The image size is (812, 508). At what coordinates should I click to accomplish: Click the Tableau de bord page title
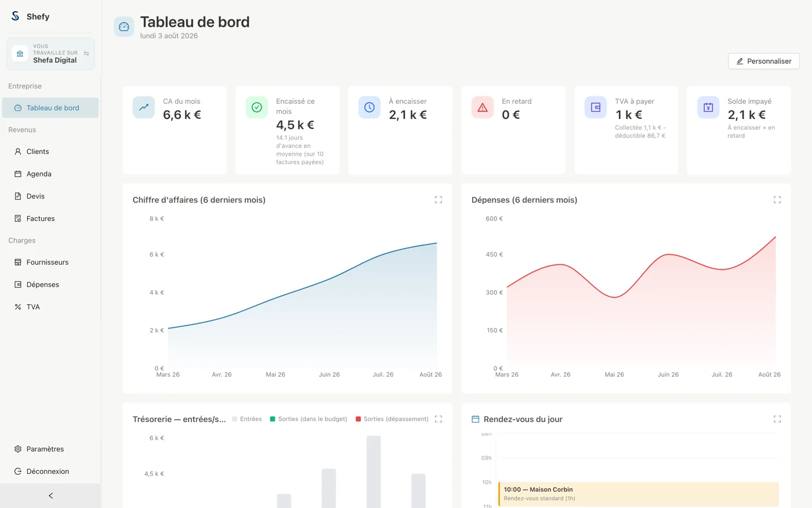pos(195,22)
